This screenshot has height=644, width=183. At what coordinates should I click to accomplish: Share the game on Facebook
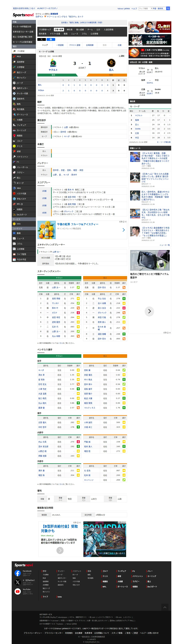tap(51, 39)
